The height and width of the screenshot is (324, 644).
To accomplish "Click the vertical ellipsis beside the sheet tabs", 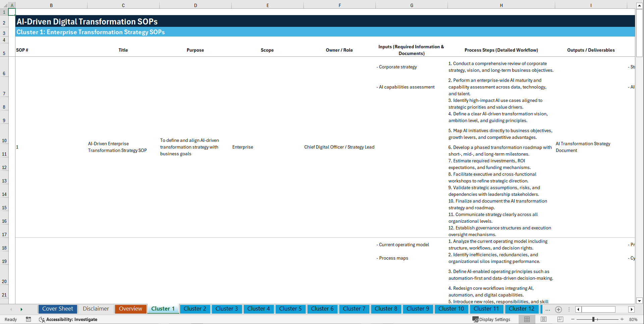I will pos(569,309).
